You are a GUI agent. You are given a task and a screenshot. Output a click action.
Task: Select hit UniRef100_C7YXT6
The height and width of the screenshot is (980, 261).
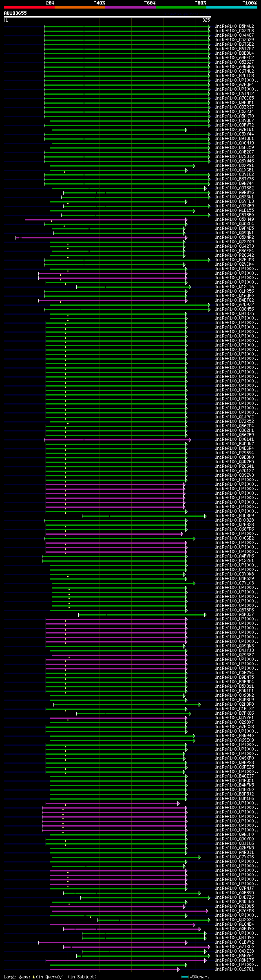coord(234,857)
